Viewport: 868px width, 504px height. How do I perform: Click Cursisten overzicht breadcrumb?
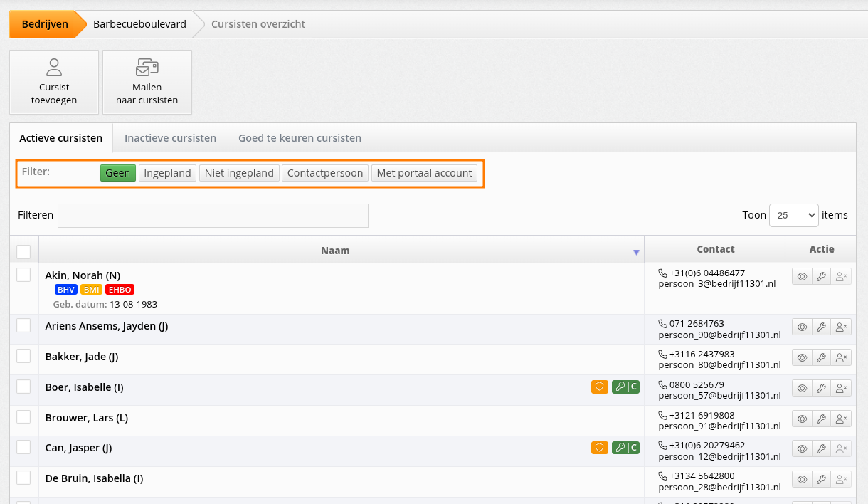[x=258, y=24]
